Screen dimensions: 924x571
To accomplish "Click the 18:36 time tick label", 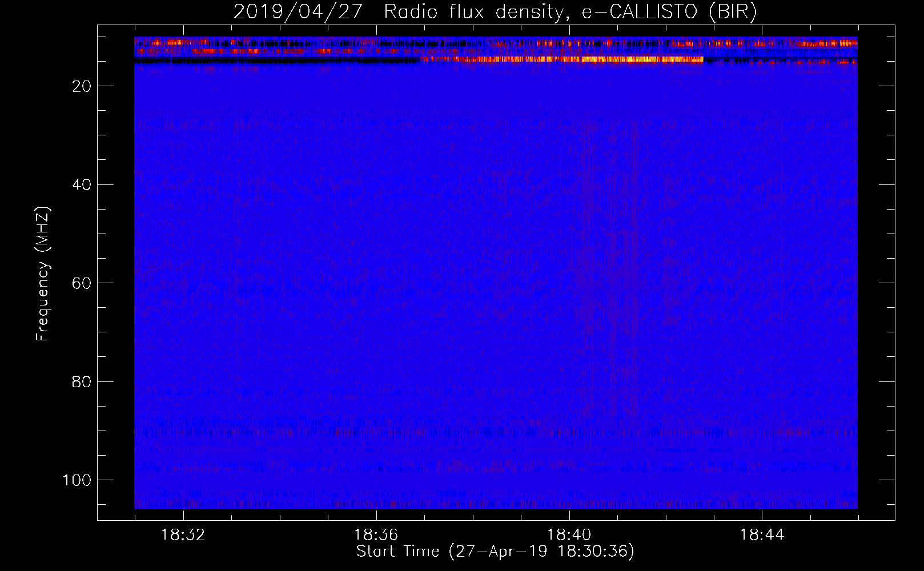I will [x=376, y=535].
